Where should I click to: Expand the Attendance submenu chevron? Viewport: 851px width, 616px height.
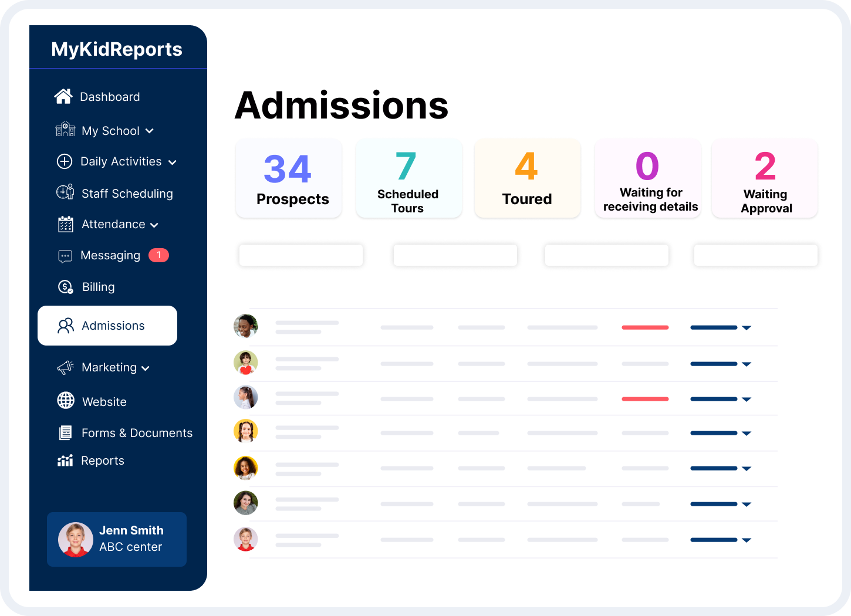point(154,225)
